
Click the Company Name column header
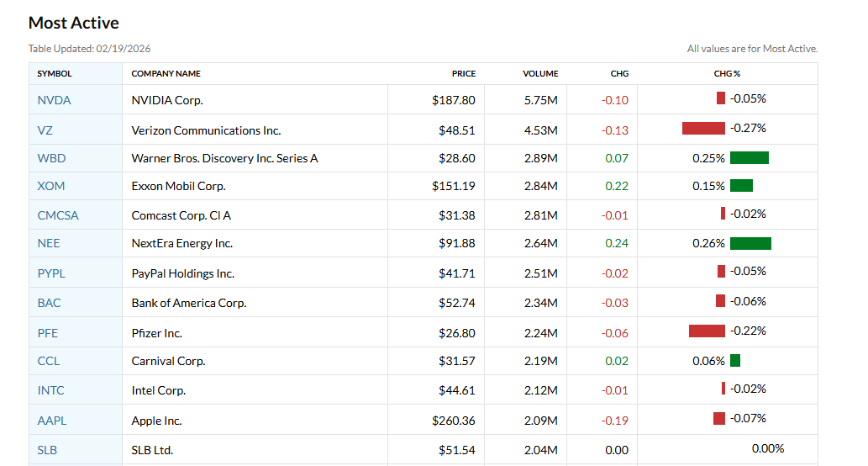pos(166,74)
